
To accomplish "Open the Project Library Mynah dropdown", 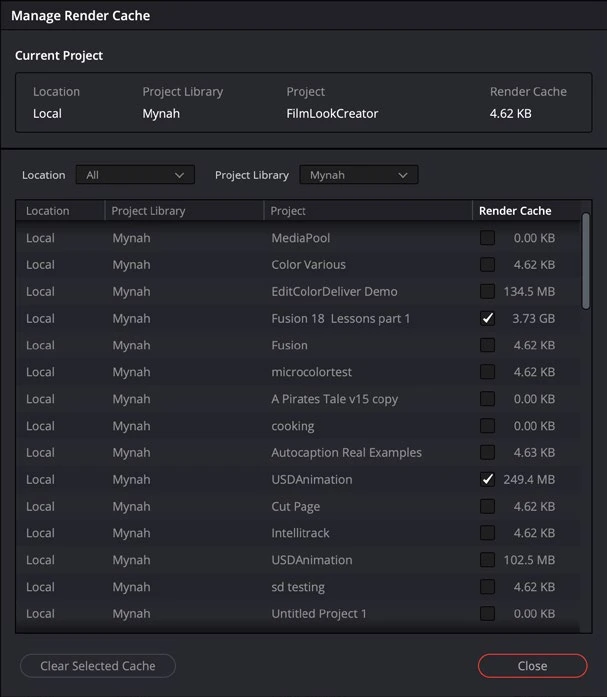I will coord(359,175).
